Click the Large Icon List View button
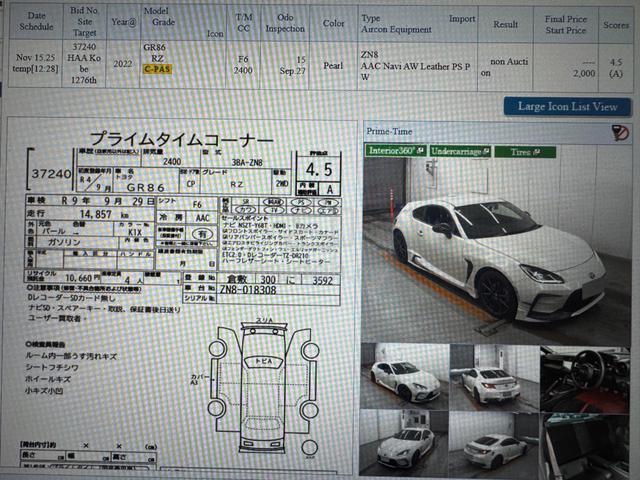This screenshot has width=640, height=480. 567,107
